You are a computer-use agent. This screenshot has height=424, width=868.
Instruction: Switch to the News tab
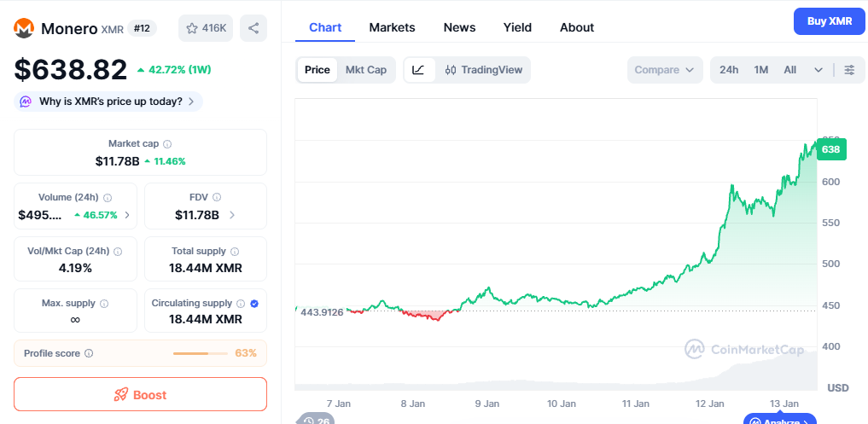coord(459,27)
